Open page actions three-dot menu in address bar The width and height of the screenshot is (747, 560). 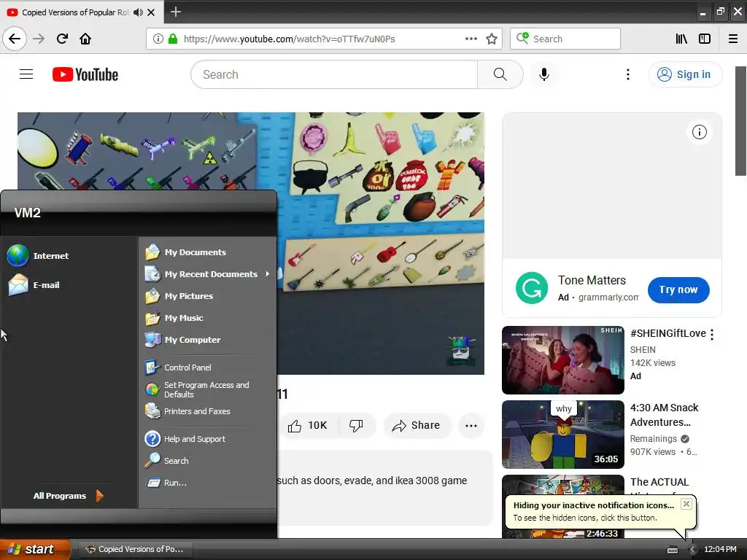tap(471, 39)
